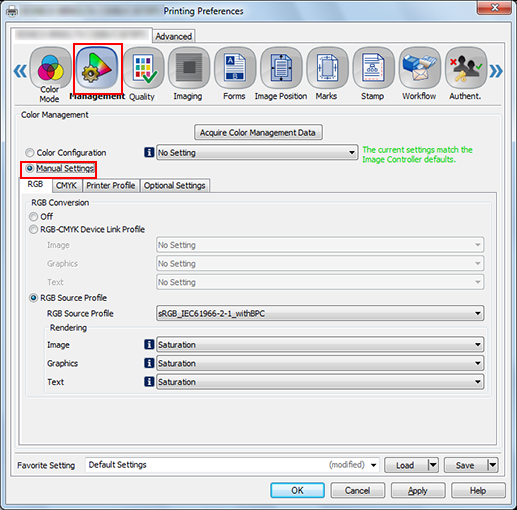The image size is (517, 510).
Task: Expand the RGB Source Profile dropdown
Action: tap(320, 313)
